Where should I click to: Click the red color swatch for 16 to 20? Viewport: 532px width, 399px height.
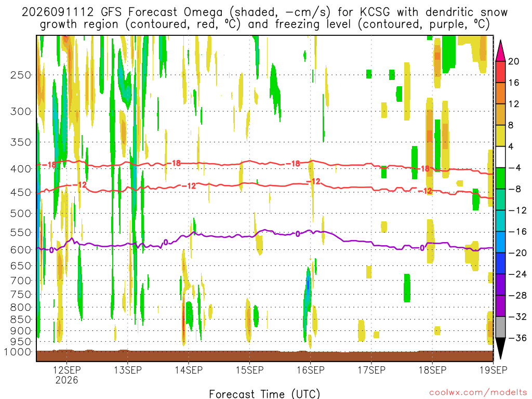500,72
